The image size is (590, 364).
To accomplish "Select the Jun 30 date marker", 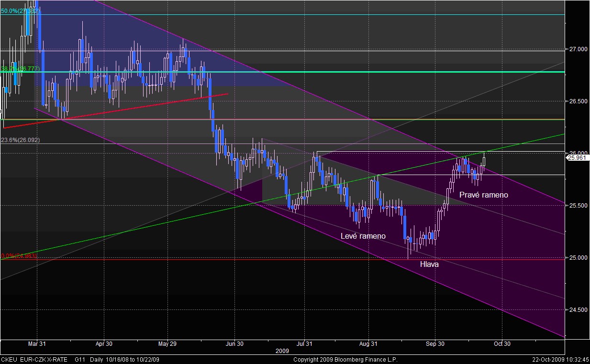I will coord(234,343).
